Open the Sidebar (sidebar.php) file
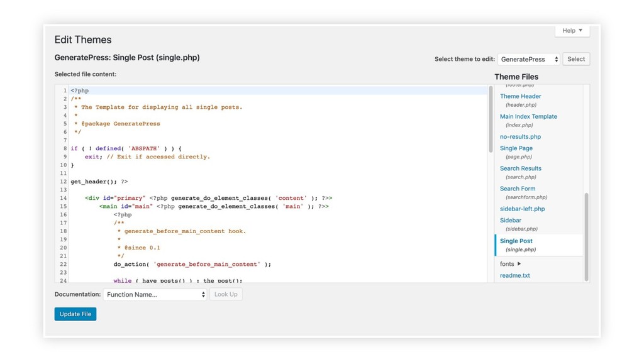 (511, 221)
